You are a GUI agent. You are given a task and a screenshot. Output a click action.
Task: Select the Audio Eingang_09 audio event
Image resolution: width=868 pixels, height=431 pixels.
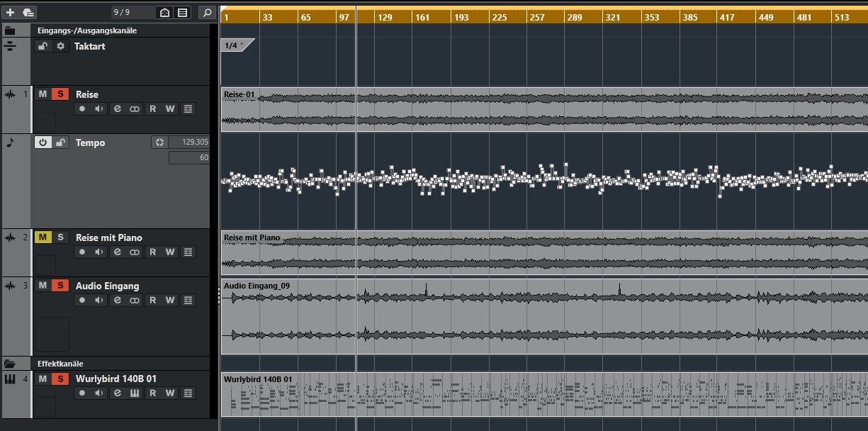(544, 315)
